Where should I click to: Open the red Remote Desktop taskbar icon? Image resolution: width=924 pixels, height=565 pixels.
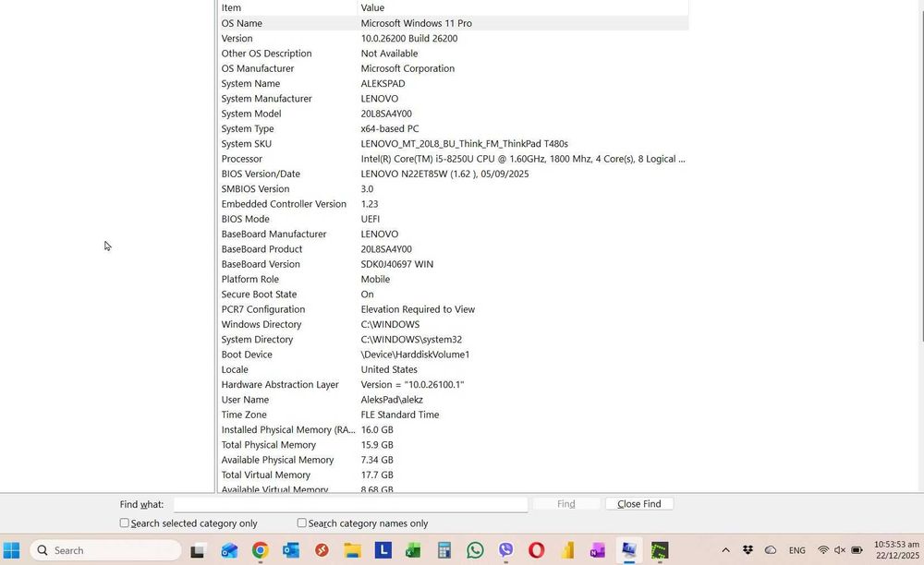[x=322, y=550]
